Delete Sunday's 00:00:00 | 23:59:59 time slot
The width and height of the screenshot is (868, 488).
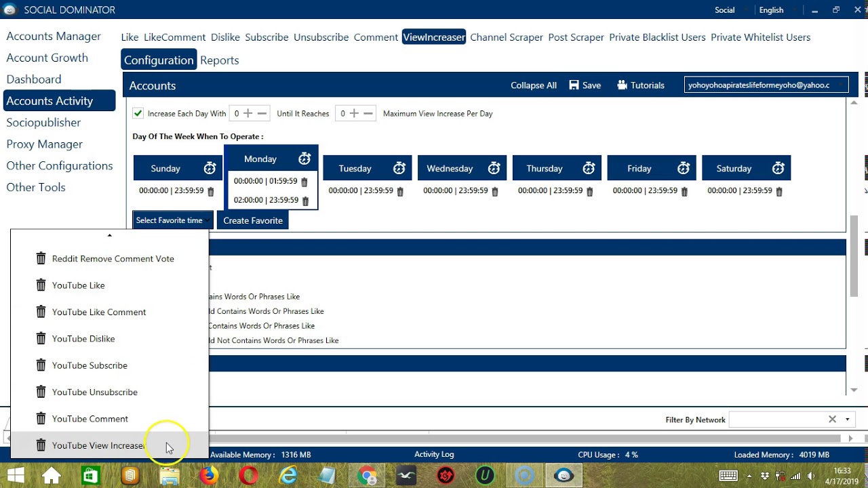tap(210, 192)
